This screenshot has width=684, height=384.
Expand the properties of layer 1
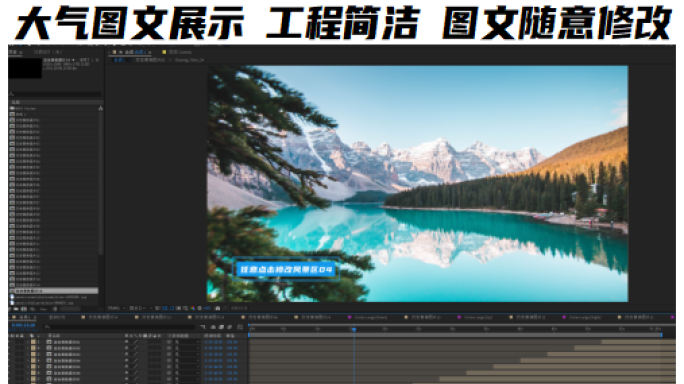point(27,342)
